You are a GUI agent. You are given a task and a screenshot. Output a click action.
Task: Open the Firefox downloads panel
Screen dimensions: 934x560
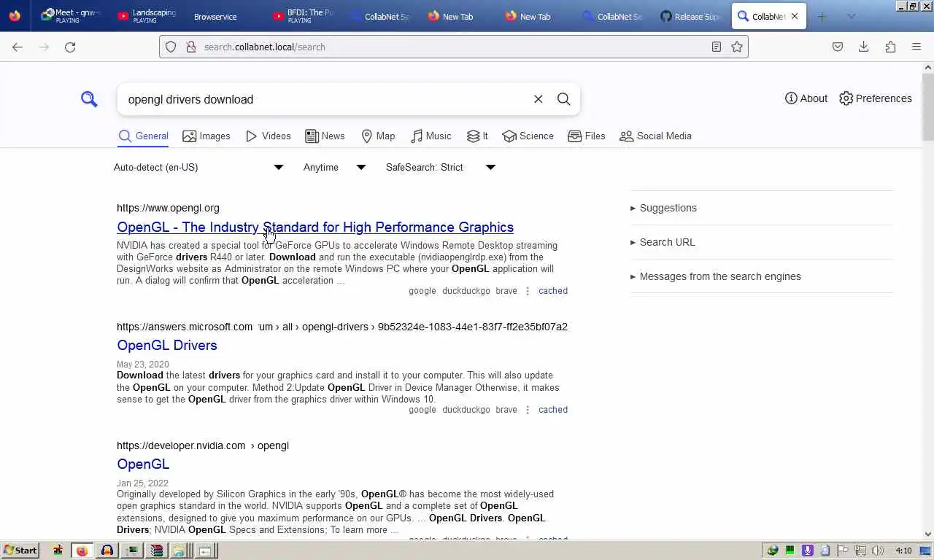pyautogui.click(x=864, y=47)
